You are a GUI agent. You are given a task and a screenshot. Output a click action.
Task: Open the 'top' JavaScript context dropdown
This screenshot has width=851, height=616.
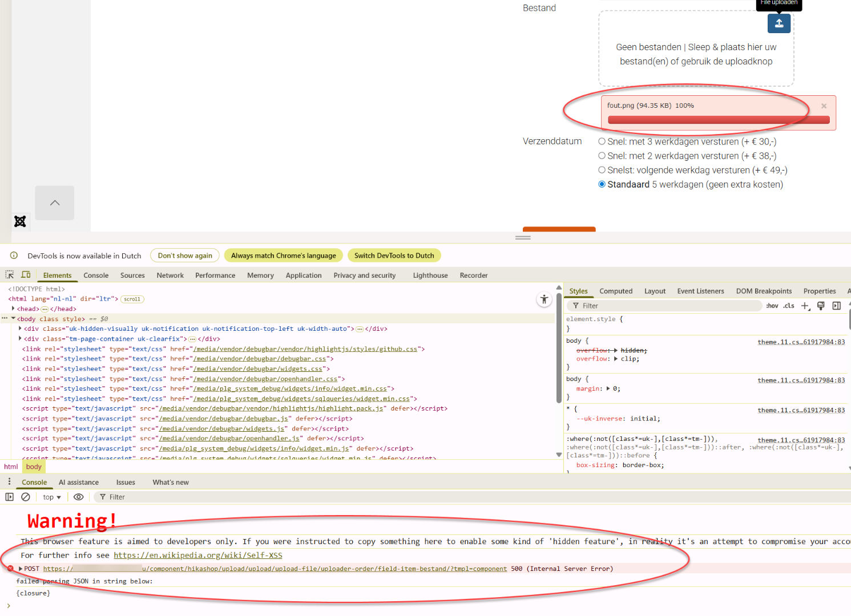pyautogui.click(x=52, y=497)
